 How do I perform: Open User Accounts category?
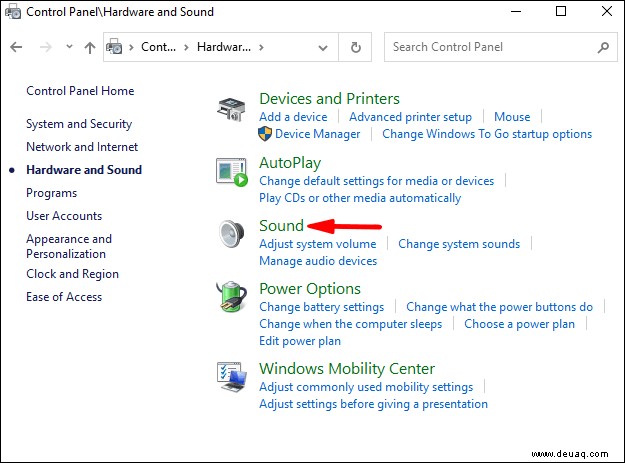tap(64, 216)
